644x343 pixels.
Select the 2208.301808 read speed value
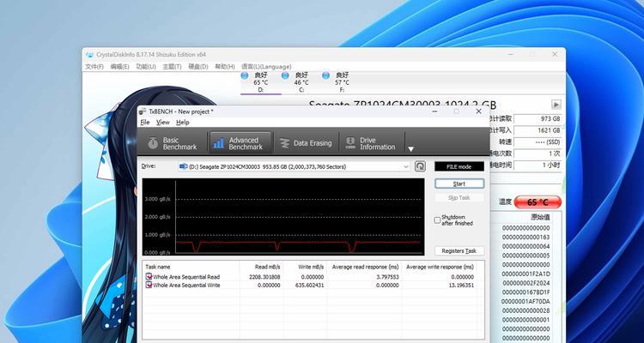(264, 277)
